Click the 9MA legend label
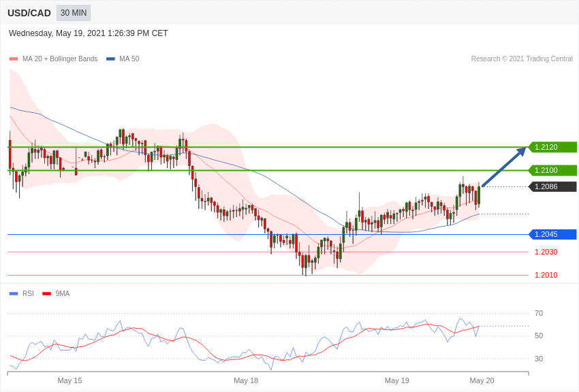This screenshot has width=579, height=392. [63, 293]
